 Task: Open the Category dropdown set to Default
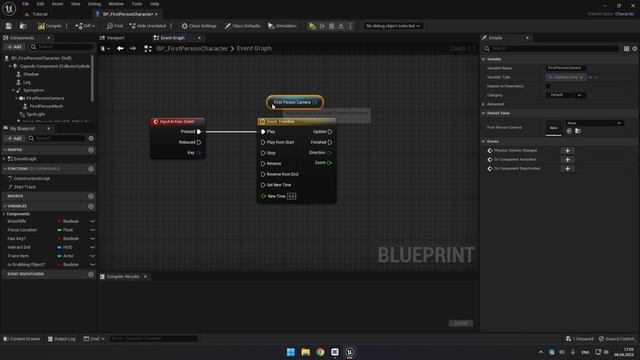click(x=565, y=95)
